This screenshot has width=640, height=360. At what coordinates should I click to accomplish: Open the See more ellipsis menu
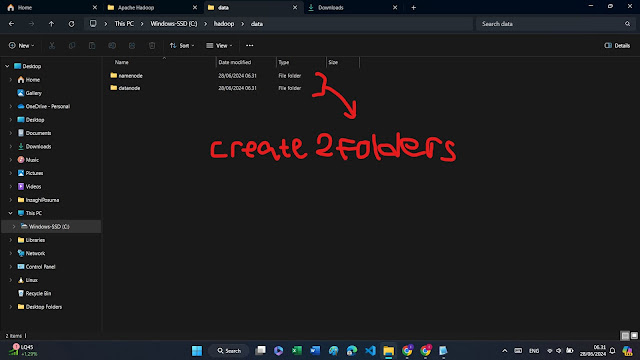pyautogui.click(x=249, y=45)
